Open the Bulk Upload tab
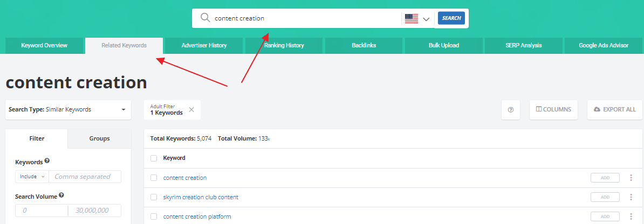The image size is (644, 224). click(444, 46)
